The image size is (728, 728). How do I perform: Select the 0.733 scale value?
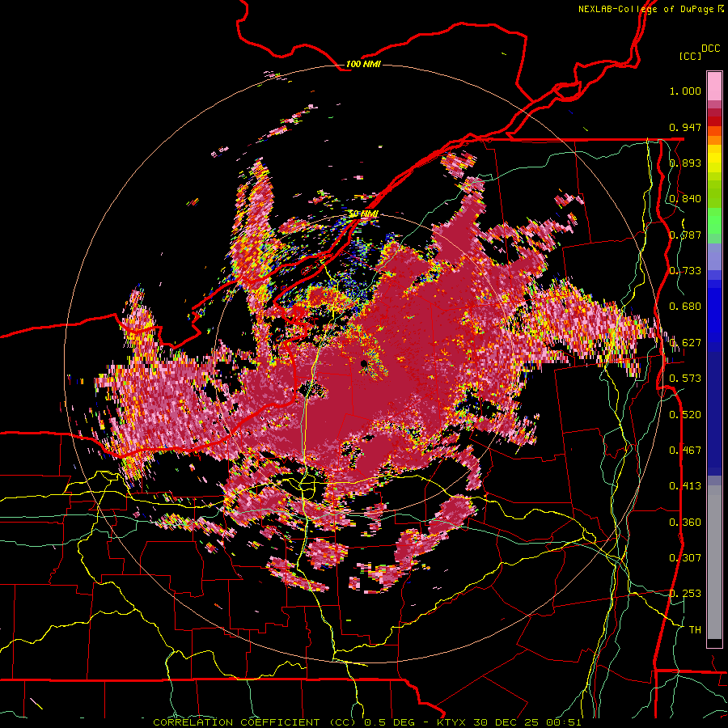pos(685,271)
